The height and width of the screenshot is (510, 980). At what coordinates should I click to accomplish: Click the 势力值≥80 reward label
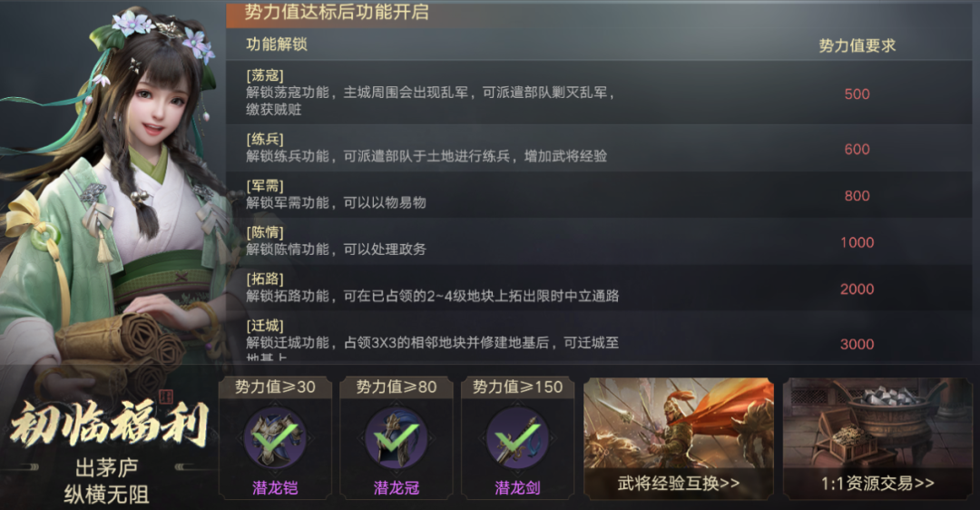tap(397, 387)
